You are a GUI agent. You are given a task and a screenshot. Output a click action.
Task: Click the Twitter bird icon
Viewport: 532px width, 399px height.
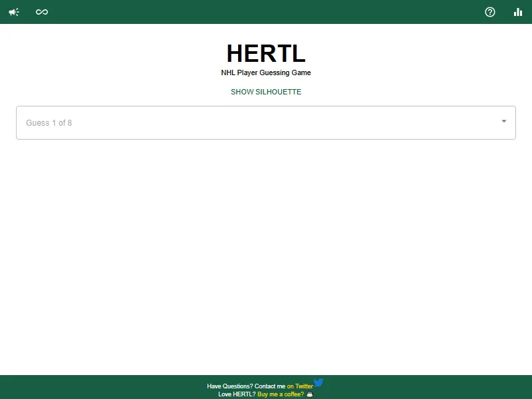[319, 383]
